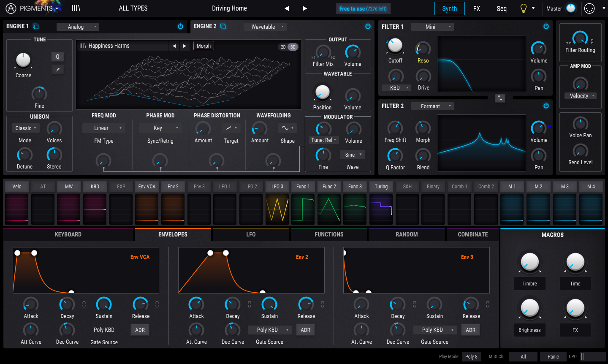Click the Driving Home preset name
Viewport: 608px width, 364px height.
[x=229, y=8]
